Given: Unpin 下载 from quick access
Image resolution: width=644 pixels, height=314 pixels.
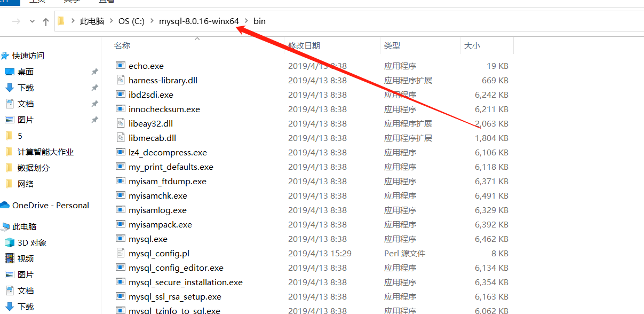Looking at the screenshot, I should coord(95,88).
